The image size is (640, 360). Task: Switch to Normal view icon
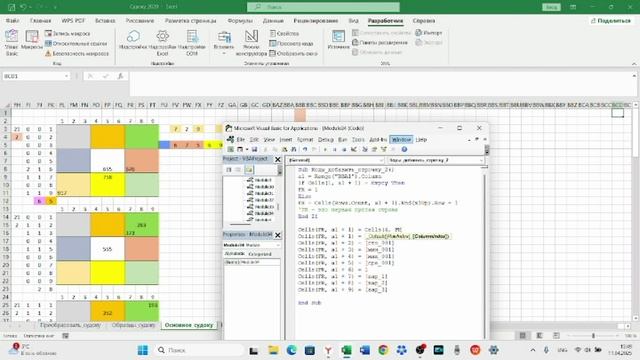522,336
